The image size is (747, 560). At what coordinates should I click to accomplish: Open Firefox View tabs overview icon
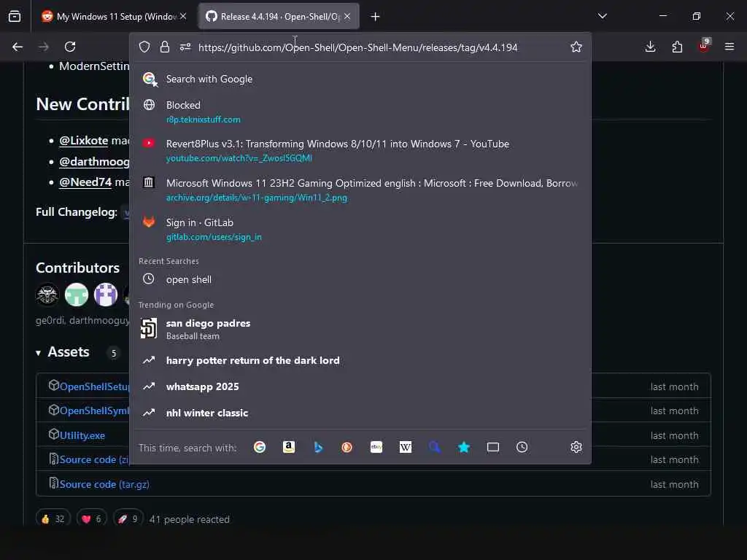15,17
